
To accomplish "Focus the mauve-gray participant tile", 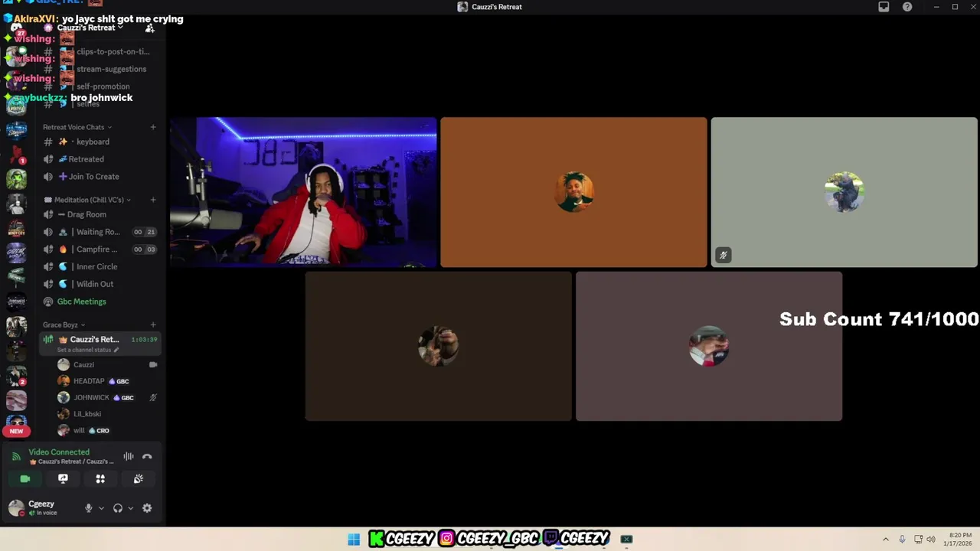I will (709, 346).
